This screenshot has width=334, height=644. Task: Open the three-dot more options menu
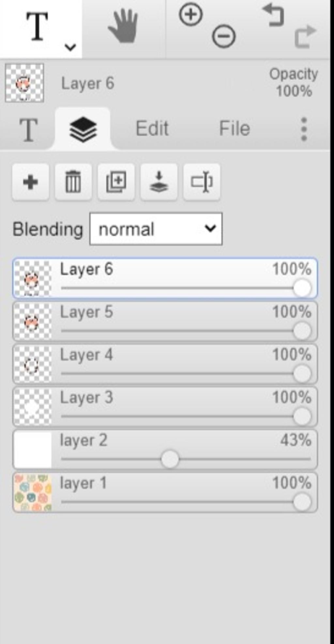pos(304,129)
